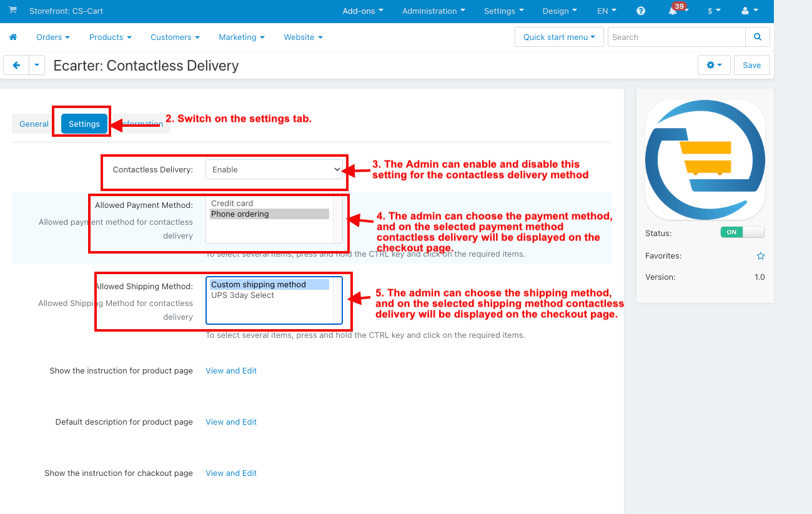Click the shipping method list scrollbar

[337, 300]
